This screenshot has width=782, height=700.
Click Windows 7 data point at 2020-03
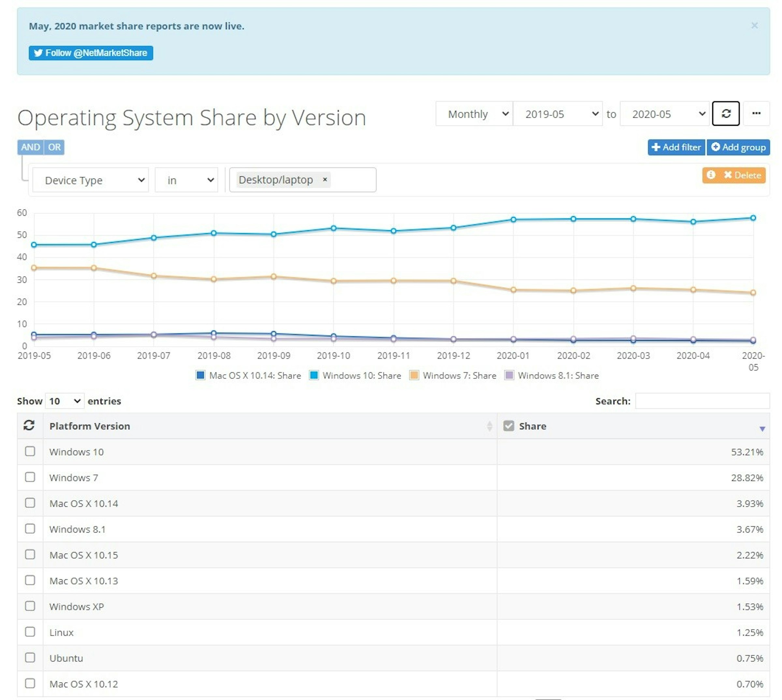[x=633, y=288]
